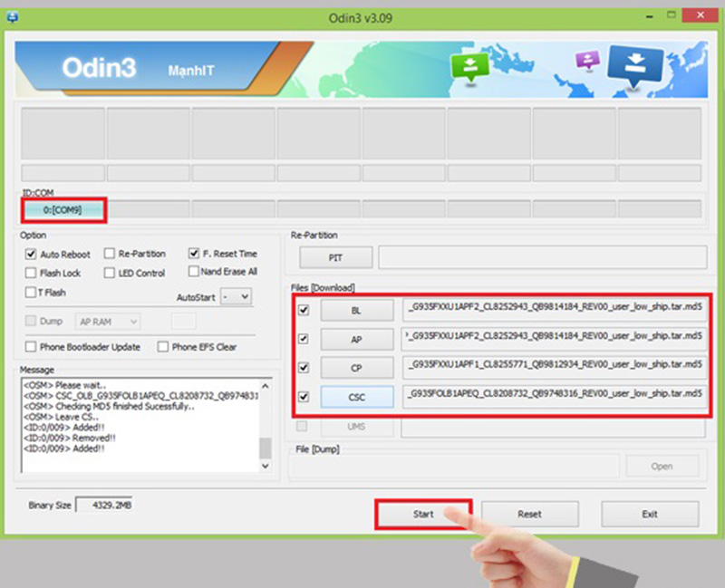Open the AP RAM dump dropdown
725x588 pixels.
click(108, 322)
